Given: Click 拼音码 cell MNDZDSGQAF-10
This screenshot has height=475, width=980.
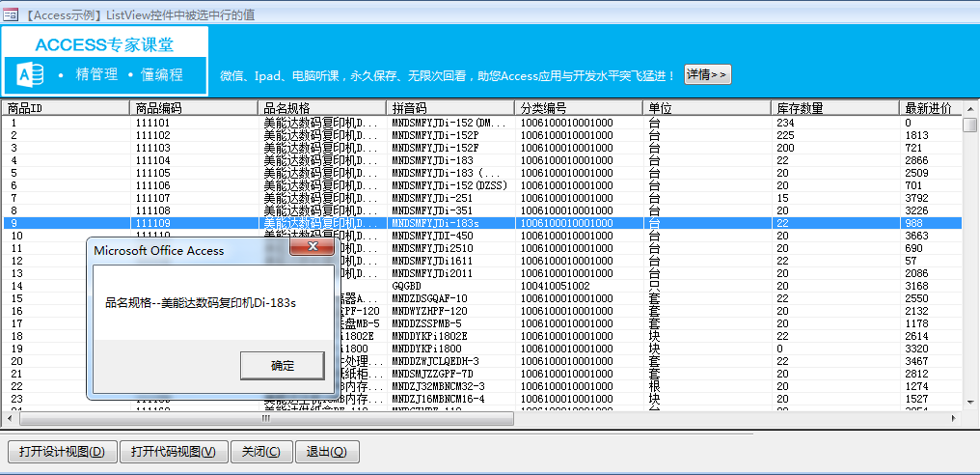Looking at the screenshot, I should point(429,298).
